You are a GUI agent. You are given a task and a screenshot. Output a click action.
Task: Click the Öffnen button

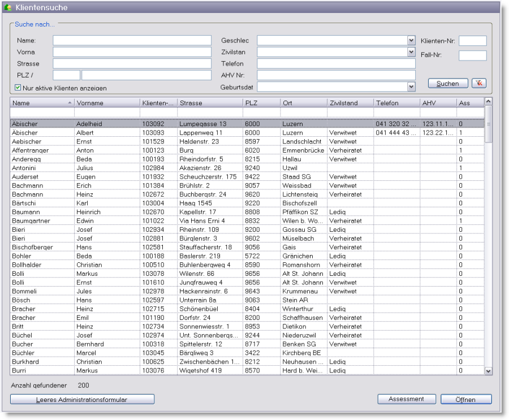click(466, 400)
